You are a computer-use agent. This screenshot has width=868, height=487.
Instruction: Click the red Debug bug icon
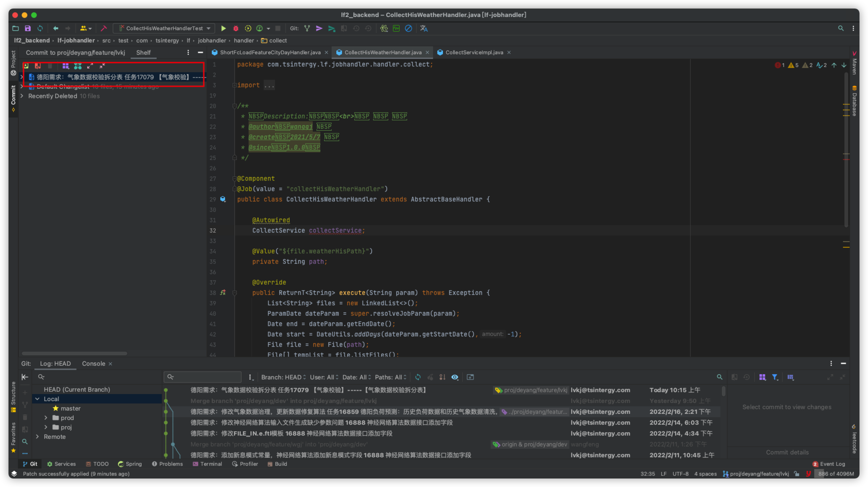pos(236,28)
